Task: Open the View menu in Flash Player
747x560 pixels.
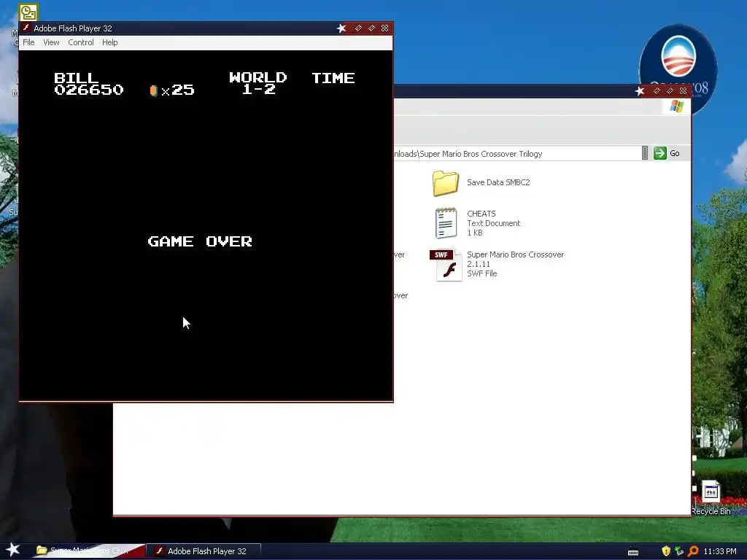Action: [51, 42]
